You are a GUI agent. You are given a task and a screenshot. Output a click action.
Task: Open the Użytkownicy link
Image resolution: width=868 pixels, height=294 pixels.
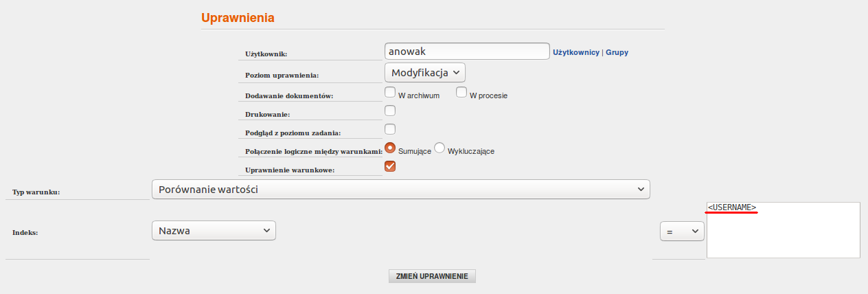pyautogui.click(x=576, y=52)
